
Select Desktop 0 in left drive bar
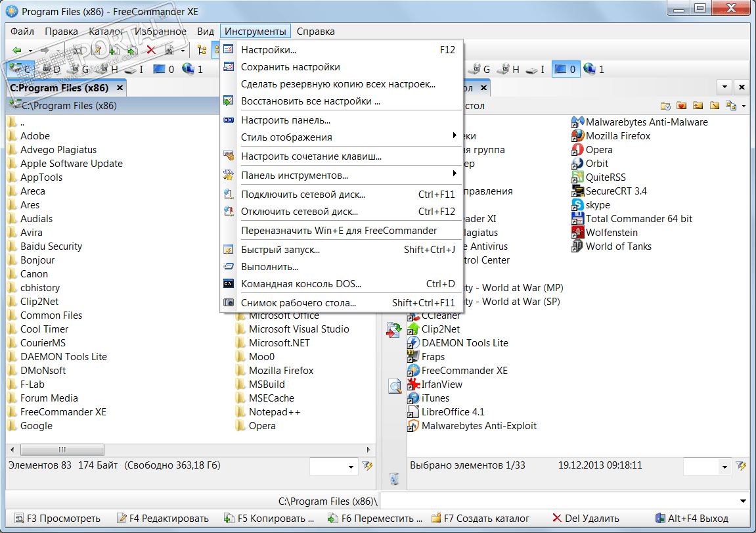[164, 69]
